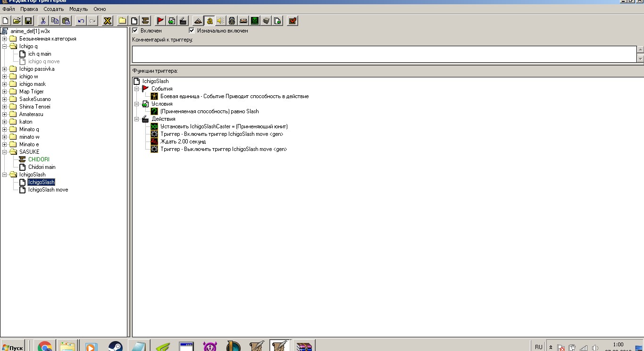Open the Campaign Editor icon
Image resolution: width=644 pixels, height=351 pixels.
coord(243,21)
